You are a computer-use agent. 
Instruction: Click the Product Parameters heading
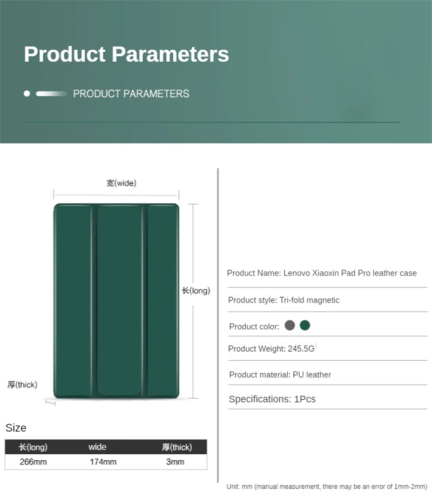pos(126,54)
